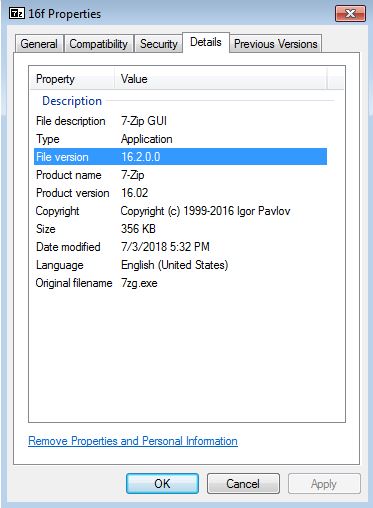Click the Property column header
Viewport: 373px width, 508px height.
(x=72, y=79)
